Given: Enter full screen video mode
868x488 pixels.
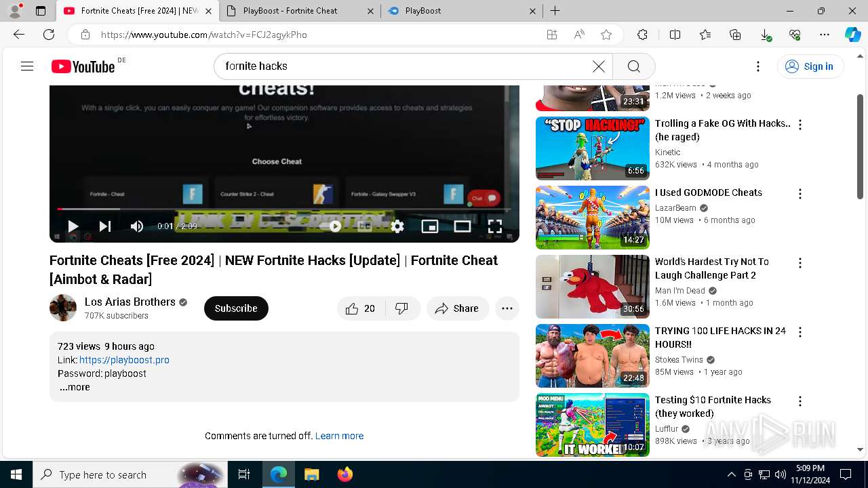Looking at the screenshot, I should [495, 226].
